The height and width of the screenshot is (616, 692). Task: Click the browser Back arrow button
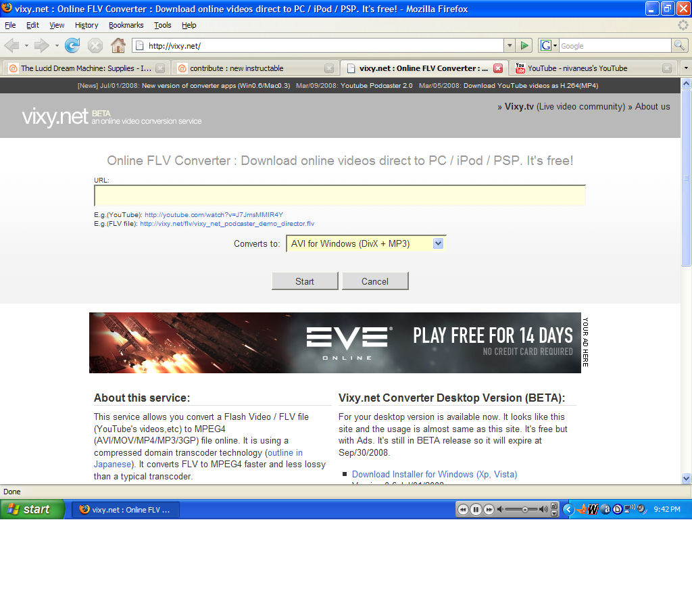[x=12, y=45]
